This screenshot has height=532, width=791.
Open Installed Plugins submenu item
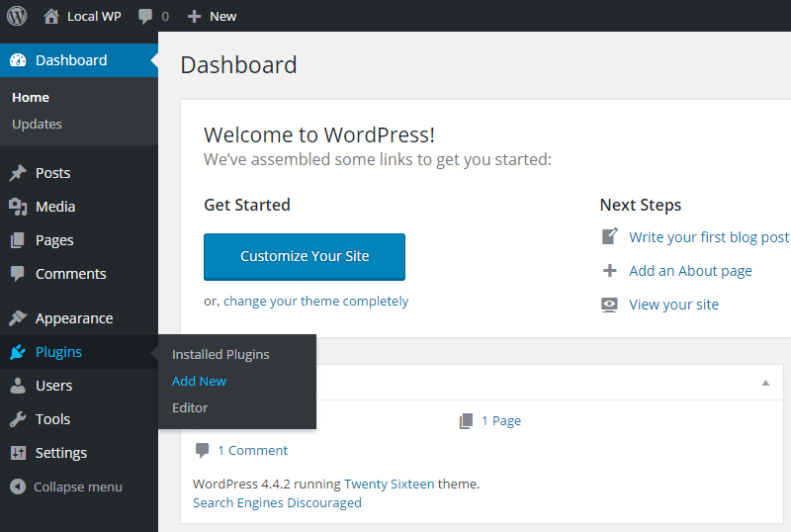coord(220,354)
